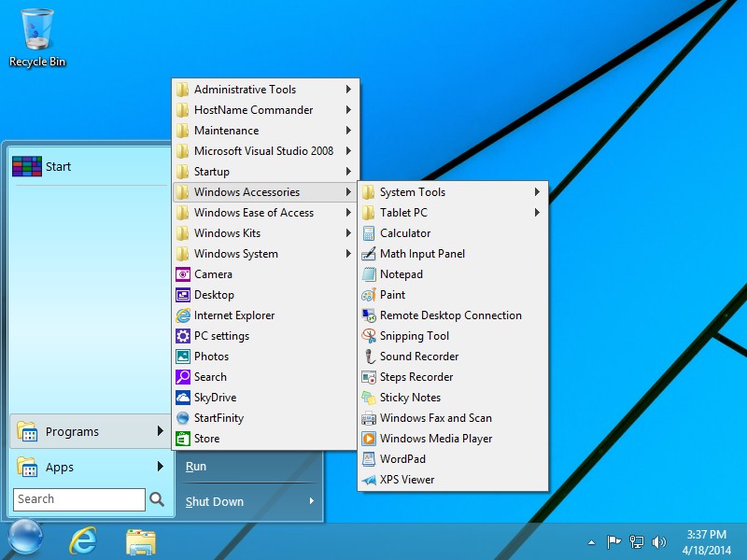Expand the Shut Down options arrow

tap(312, 501)
